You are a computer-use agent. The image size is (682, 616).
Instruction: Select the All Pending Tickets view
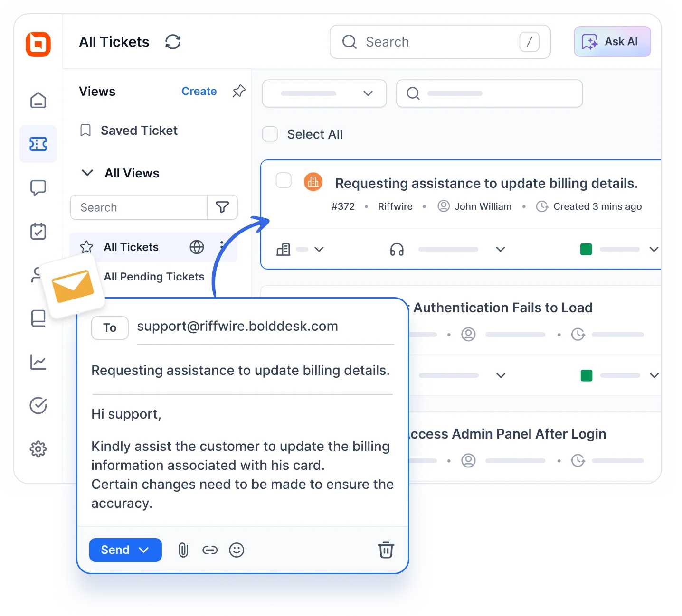point(154,277)
